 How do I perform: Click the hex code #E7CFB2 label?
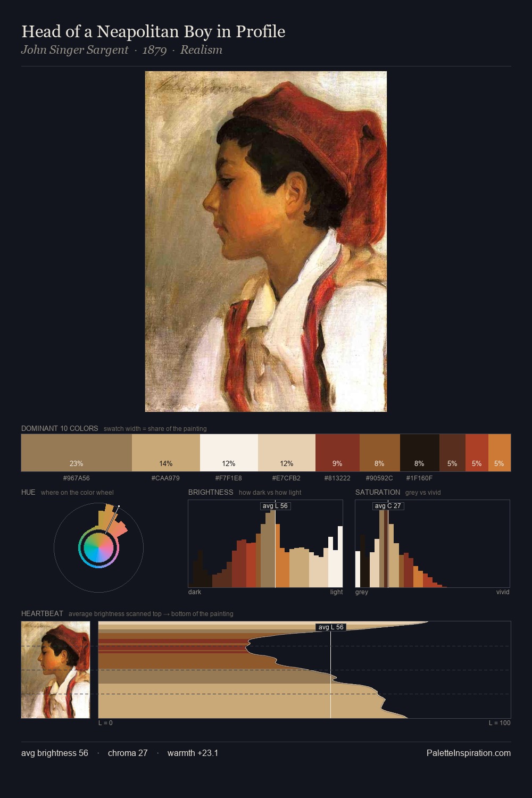coord(286,478)
